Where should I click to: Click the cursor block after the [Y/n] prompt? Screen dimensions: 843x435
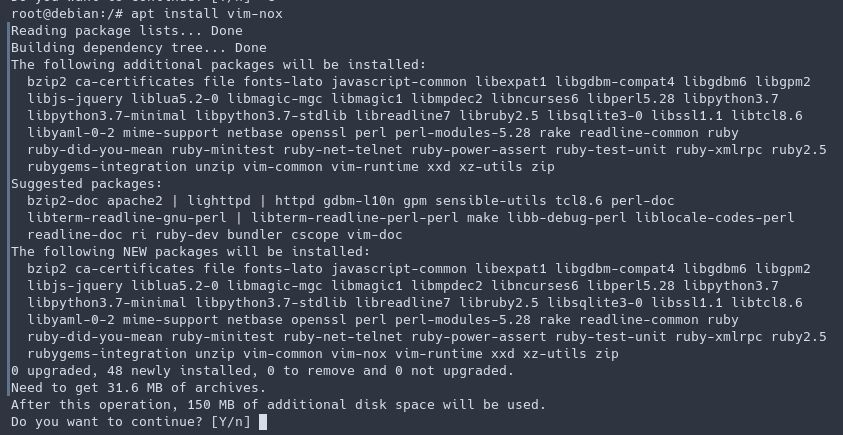coord(263,422)
